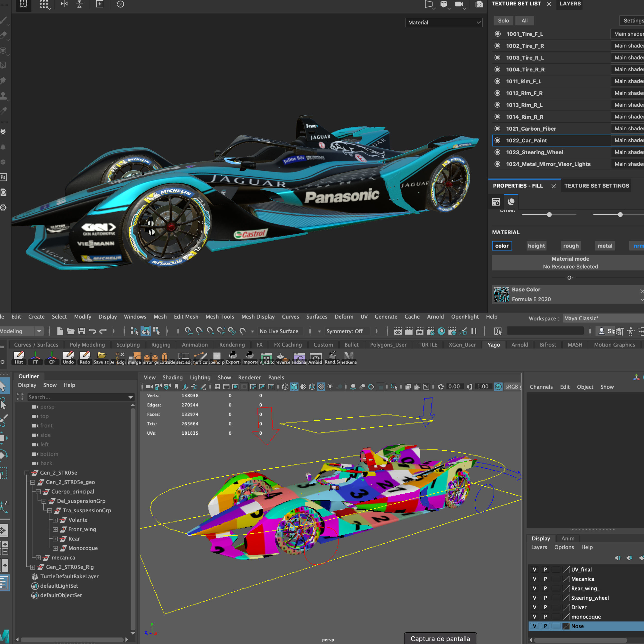Open the Outliner search filter dropdown arrow
Screen dimensions: 644x644
(x=131, y=397)
